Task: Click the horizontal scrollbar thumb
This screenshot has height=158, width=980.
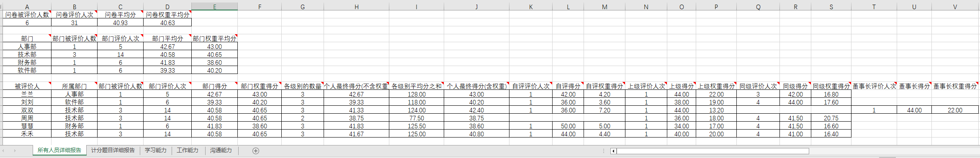Action: 712,151
